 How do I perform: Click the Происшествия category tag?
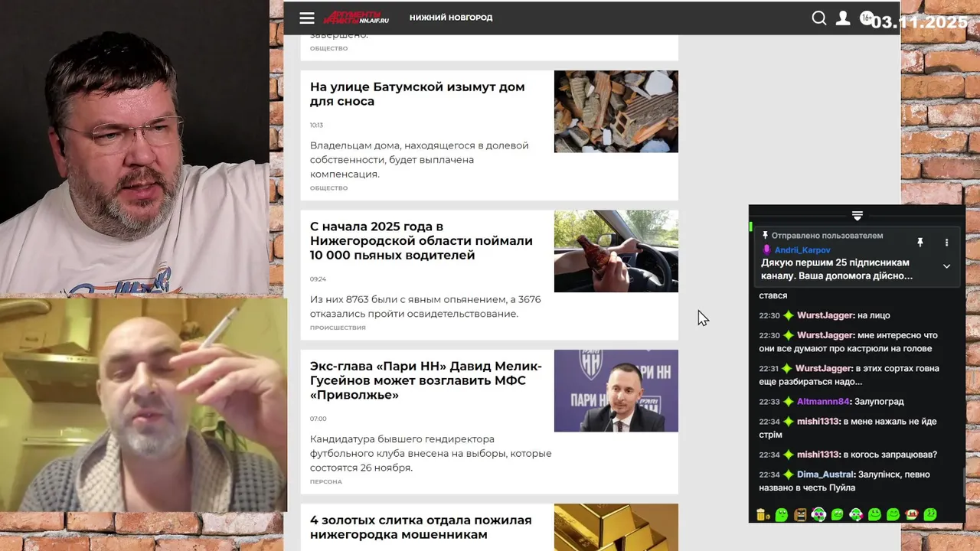[x=338, y=328]
